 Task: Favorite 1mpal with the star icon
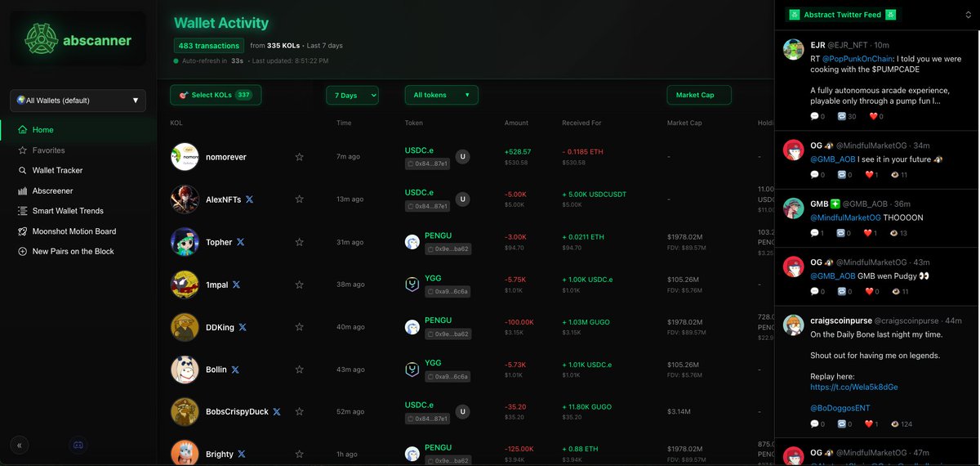pyautogui.click(x=299, y=285)
